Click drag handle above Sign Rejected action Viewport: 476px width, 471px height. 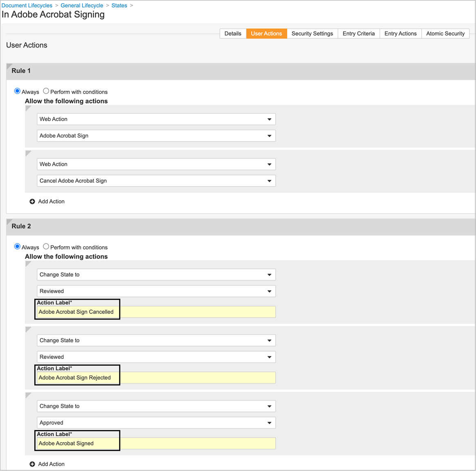(28, 329)
